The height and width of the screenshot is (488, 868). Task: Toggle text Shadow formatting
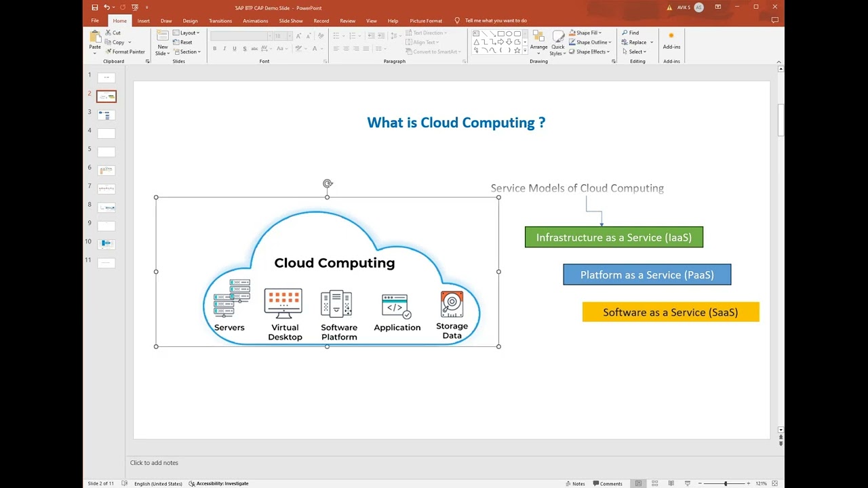pos(244,49)
